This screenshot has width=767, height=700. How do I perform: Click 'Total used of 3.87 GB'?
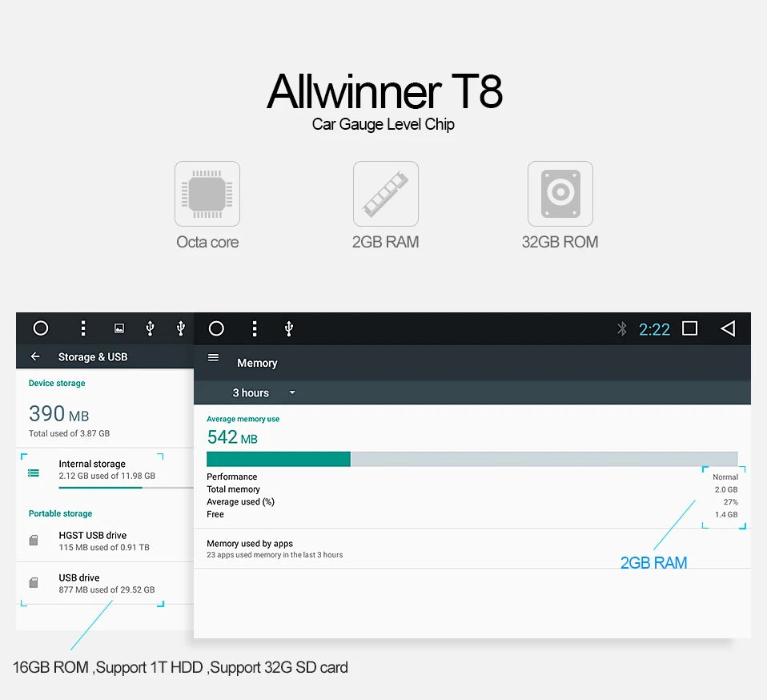tap(69, 433)
